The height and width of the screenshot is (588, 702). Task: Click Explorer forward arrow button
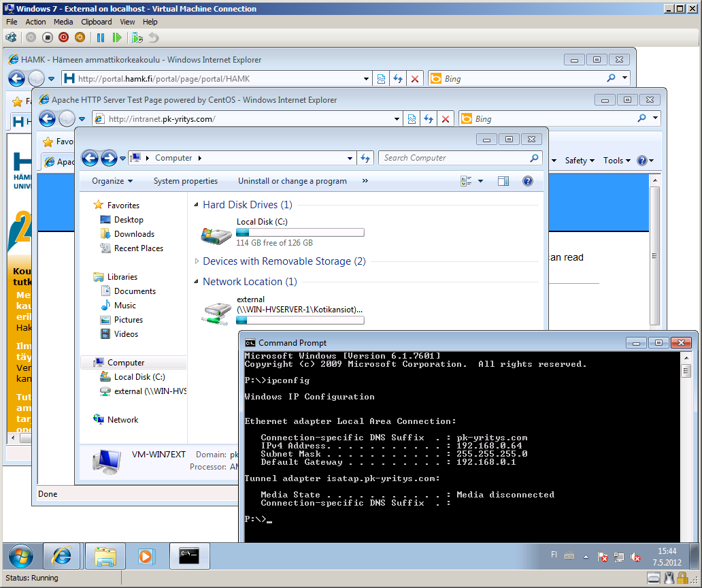pos(109,158)
